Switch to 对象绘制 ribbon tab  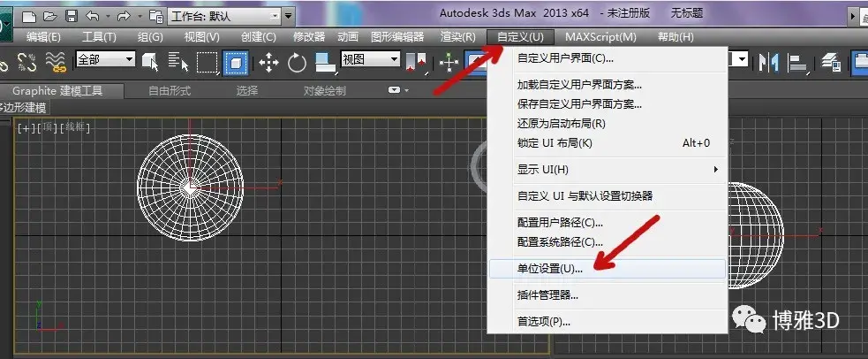point(324,91)
